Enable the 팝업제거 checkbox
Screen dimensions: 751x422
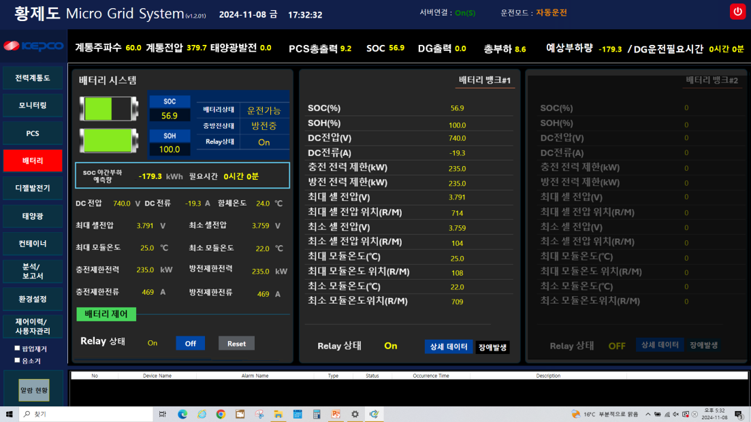[17, 349]
